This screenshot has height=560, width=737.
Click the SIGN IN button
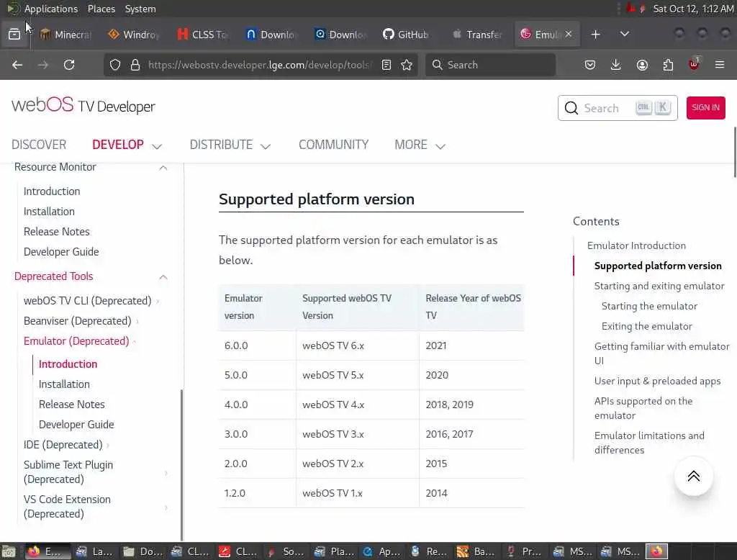(x=705, y=108)
